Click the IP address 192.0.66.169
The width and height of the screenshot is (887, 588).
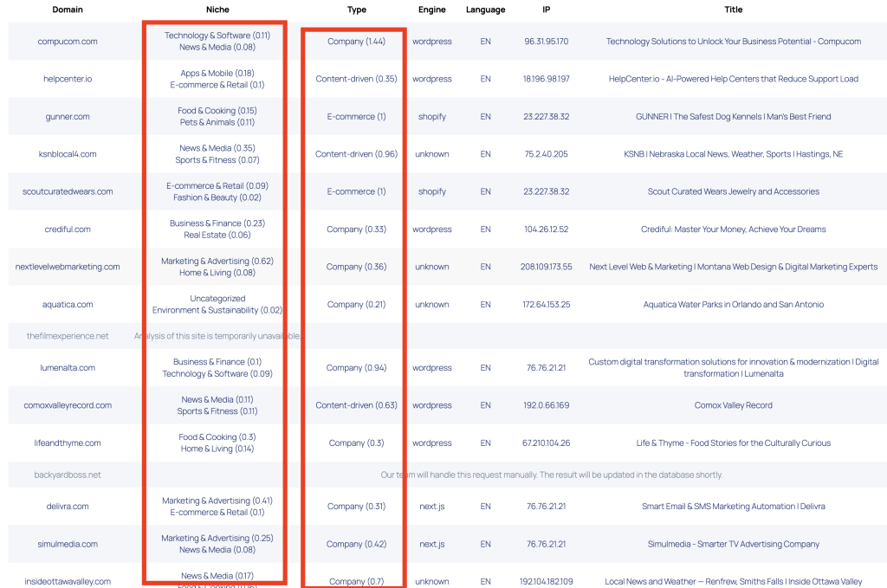546,405
